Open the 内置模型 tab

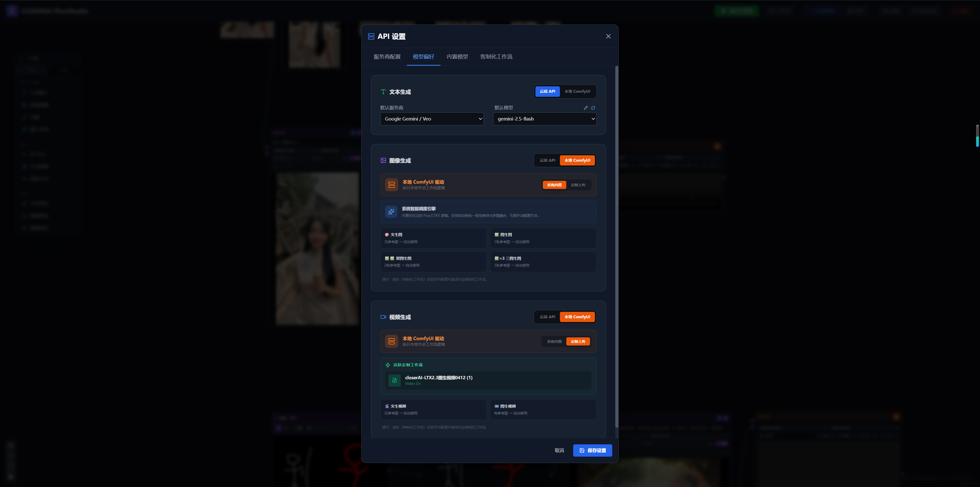point(457,56)
